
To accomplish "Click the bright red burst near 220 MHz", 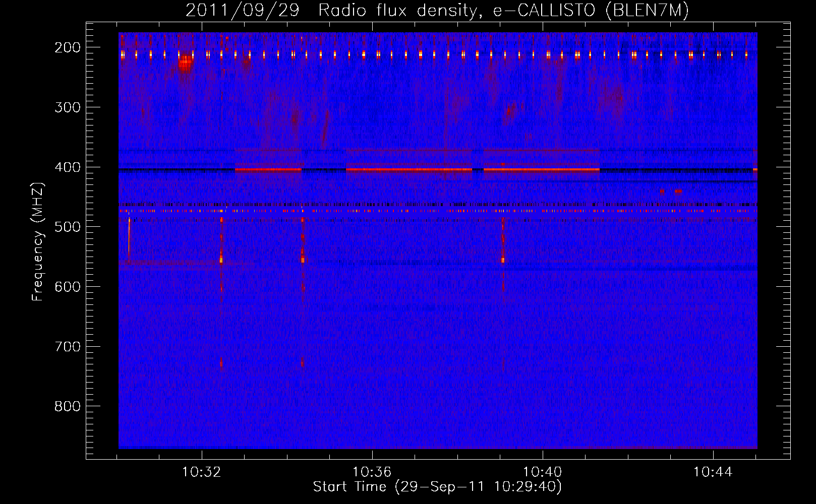I will click(186, 64).
